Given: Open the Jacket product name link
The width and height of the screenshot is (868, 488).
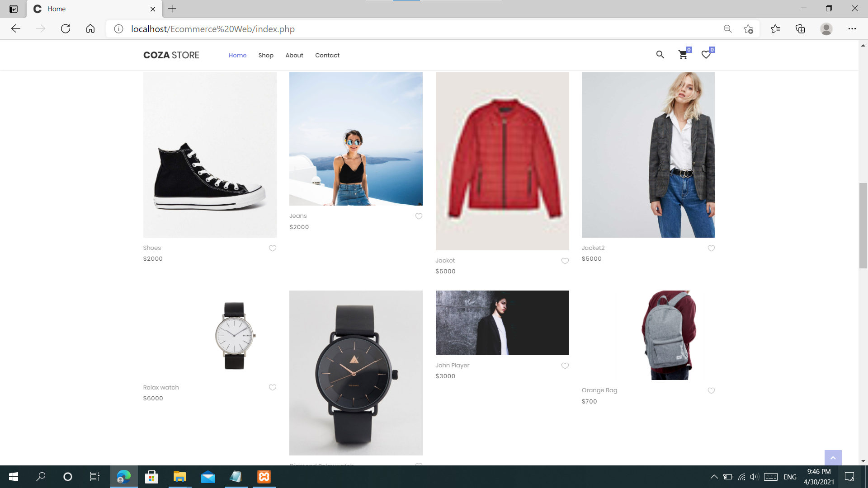Looking at the screenshot, I should click(445, 260).
